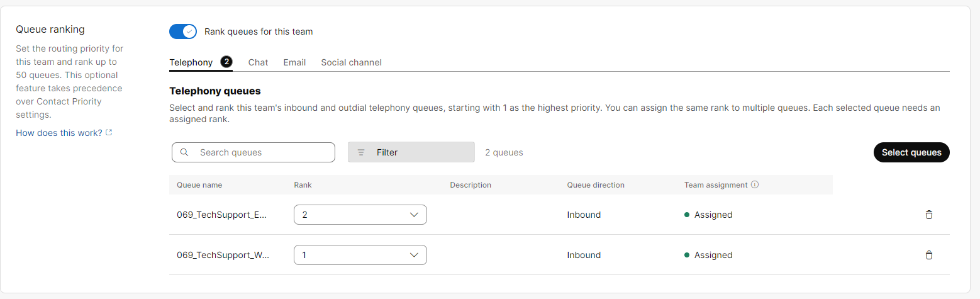Click trash icon for 069_TechSupport_W queue

928,255
